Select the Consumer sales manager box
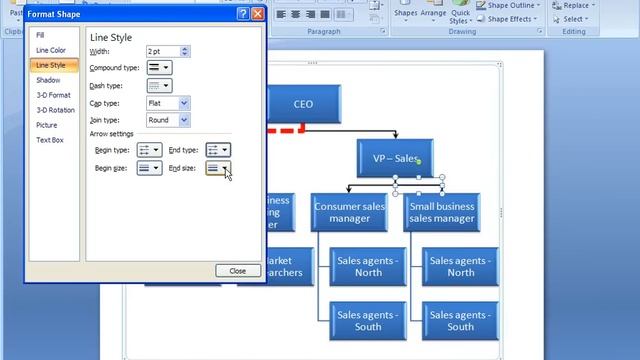This screenshot has width=640, height=360. point(349,212)
